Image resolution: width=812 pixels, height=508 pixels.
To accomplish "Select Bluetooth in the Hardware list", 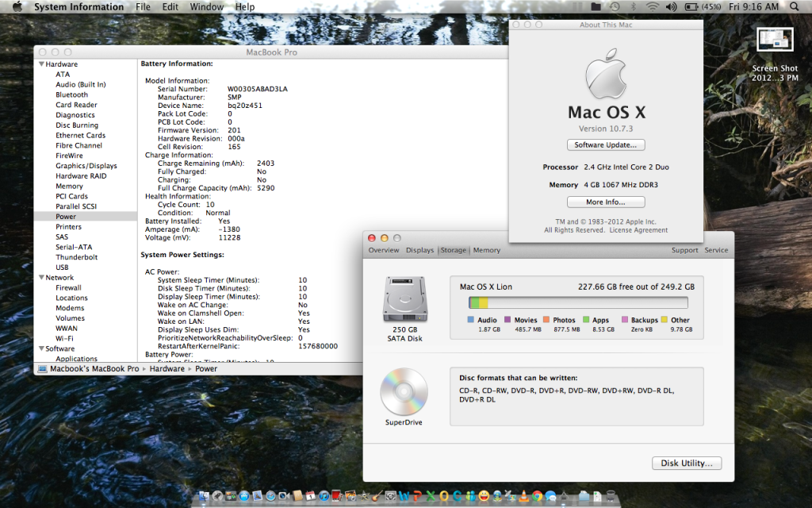I will click(72, 94).
